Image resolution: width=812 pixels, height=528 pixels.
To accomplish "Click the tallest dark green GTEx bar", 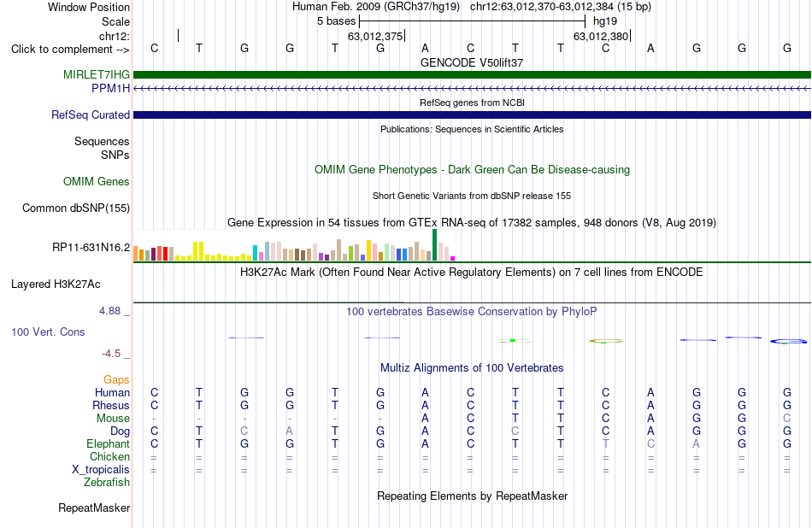I will (434, 245).
